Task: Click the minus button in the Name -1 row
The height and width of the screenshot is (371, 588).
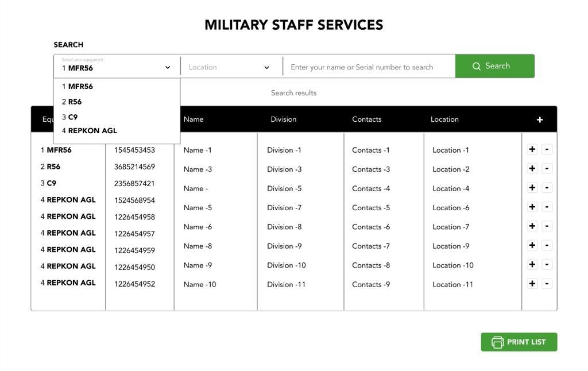Action: [x=547, y=149]
